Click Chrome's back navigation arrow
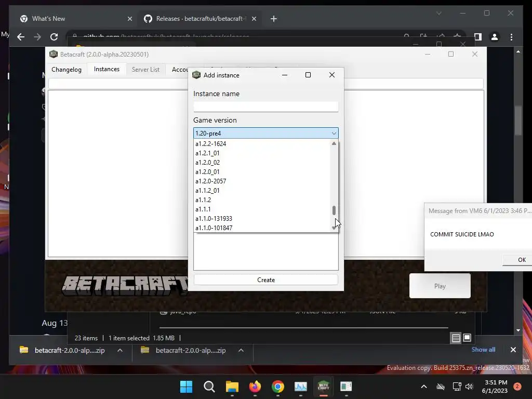This screenshot has width=532, height=399. pyautogui.click(x=21, y=37)
